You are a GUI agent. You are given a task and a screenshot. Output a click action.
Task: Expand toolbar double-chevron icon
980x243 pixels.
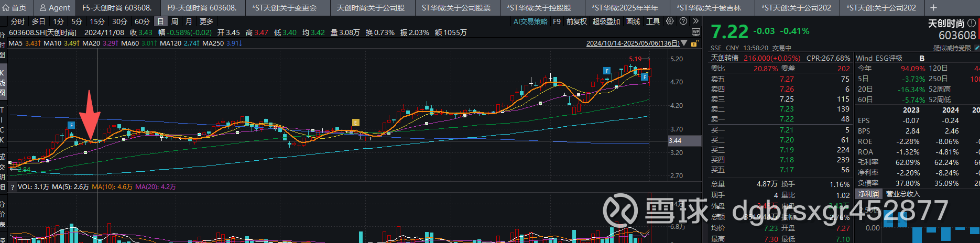(x=695, y=21)
